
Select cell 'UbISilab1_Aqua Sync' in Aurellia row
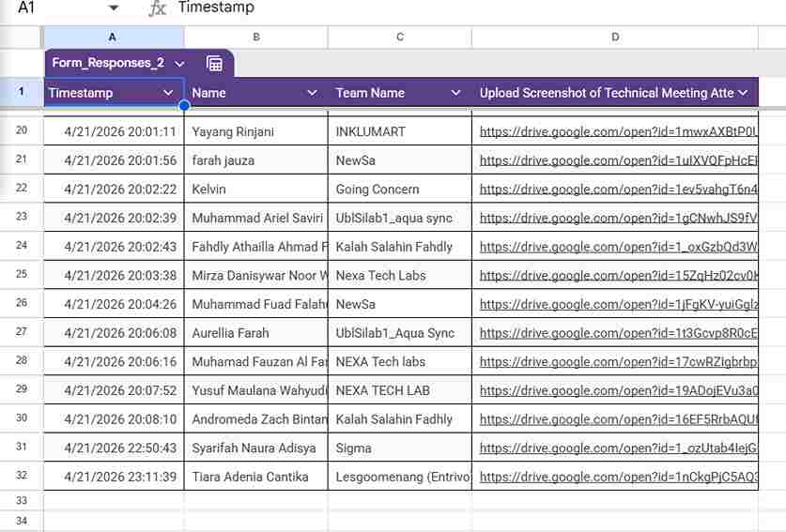click(x=400, y=333)
